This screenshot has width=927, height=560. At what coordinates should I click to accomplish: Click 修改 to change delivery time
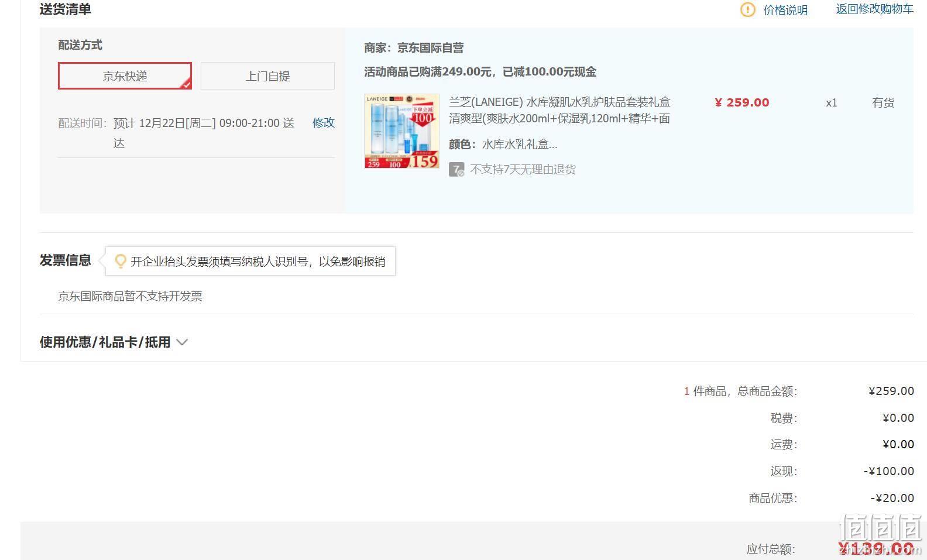323,123
